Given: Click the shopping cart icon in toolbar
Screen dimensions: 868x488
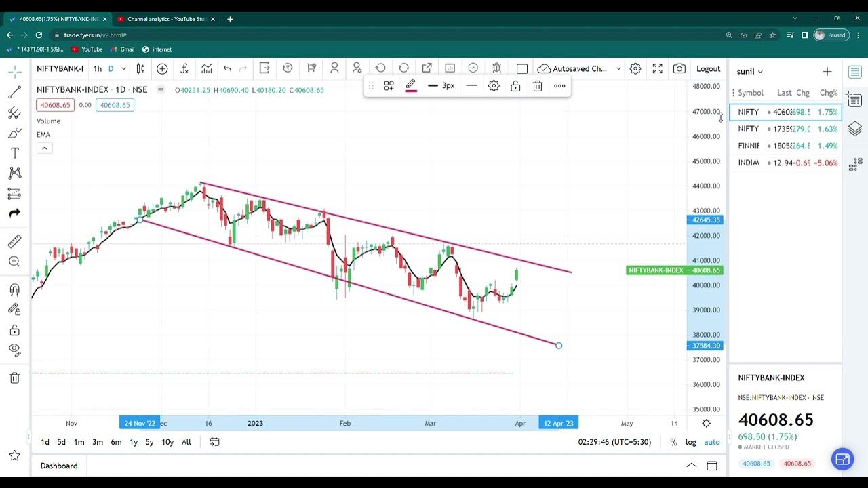Looking at the screenshot, I should click(311, 68).
